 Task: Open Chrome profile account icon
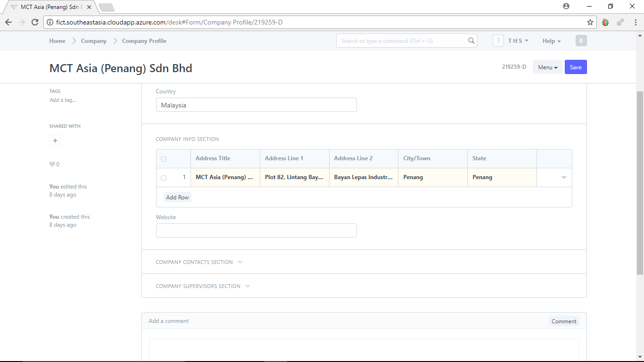pos(566,6)
